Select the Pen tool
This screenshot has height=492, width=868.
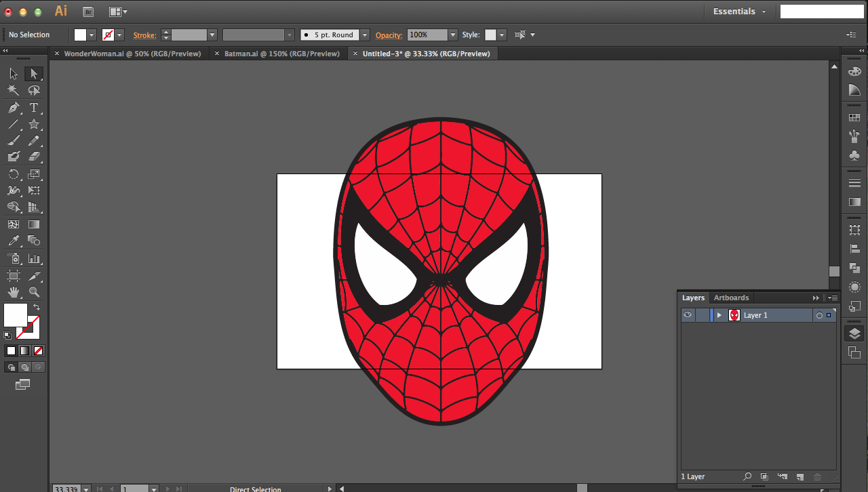click(x=14, y=108)
